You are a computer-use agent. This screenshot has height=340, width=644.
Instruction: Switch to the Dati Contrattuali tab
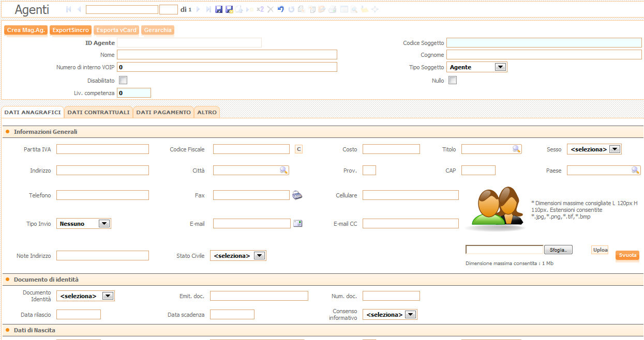click(98, 112)
